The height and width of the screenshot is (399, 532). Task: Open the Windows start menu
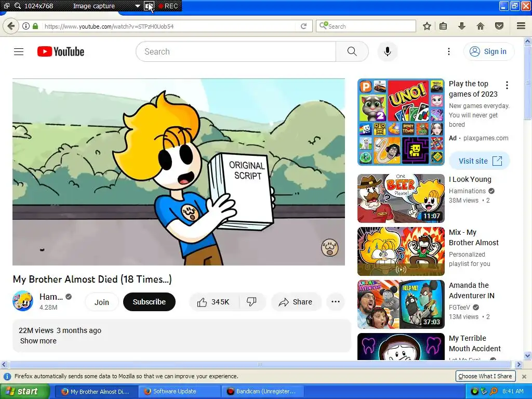[24, 392]
